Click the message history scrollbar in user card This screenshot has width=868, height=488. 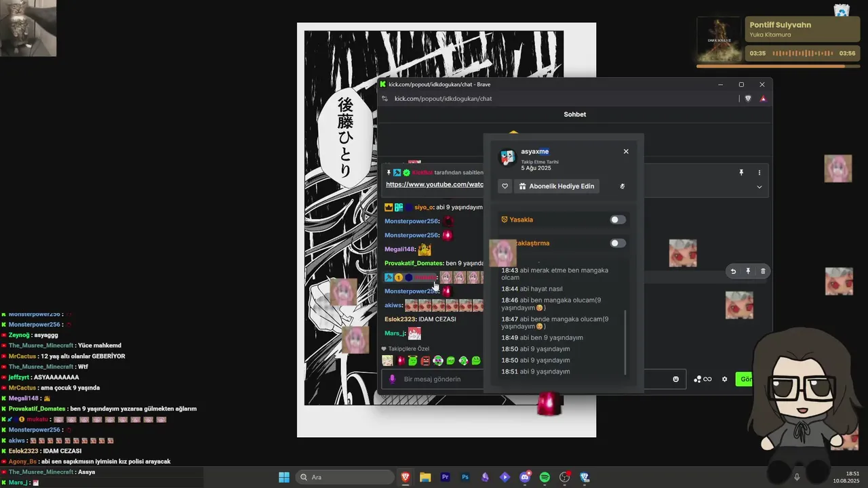coord(625,342)
